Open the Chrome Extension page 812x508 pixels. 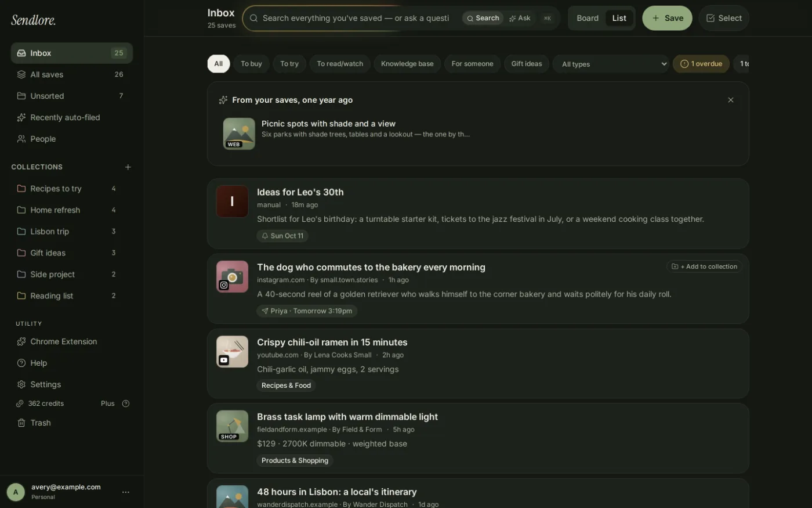point(72,341)
